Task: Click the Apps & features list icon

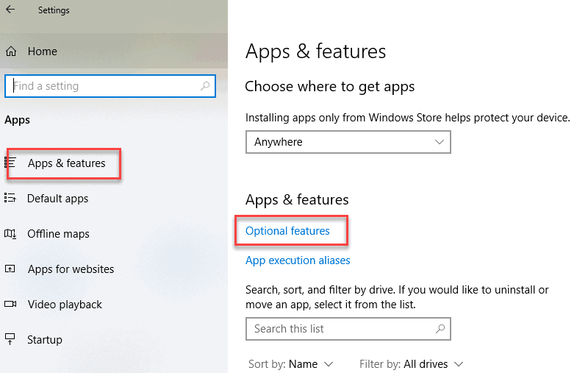Action: (x=12, y=163)
